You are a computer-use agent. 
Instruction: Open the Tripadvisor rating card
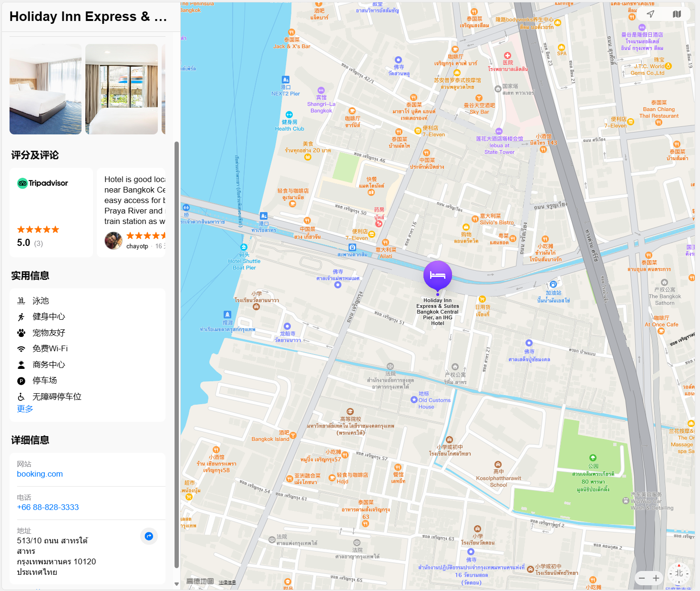pos(51,213)
